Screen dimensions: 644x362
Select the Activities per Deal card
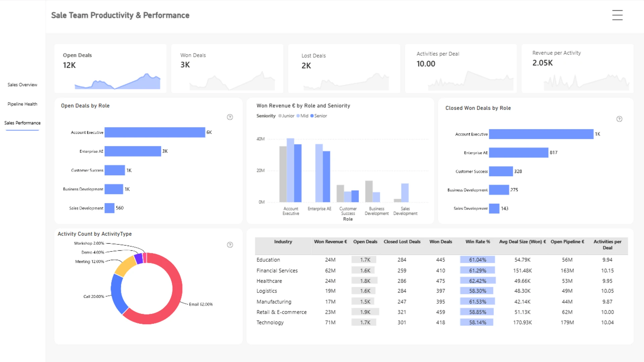(x=461, y=68)
